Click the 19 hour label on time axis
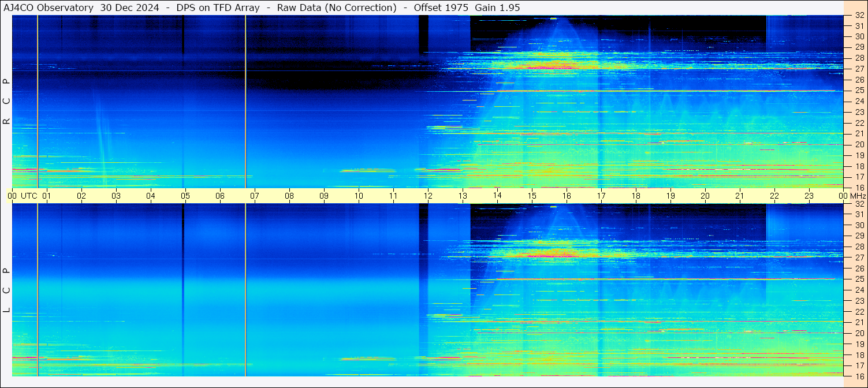The width and height of the screenshot is (868, 388). click(x=670, y=196)
